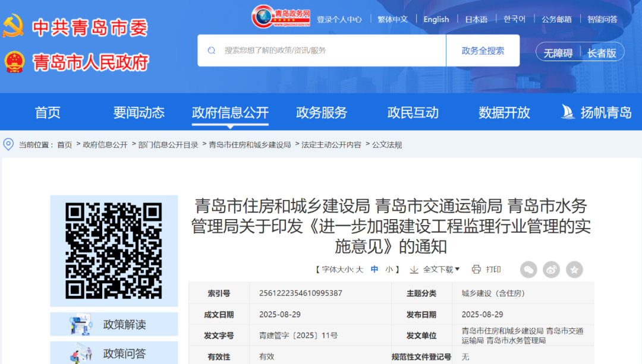Image resolution: width=642 pixels, height=364 pixels.
Task: Click the location pin icon before 当前位置
Action: coord(7,144)
